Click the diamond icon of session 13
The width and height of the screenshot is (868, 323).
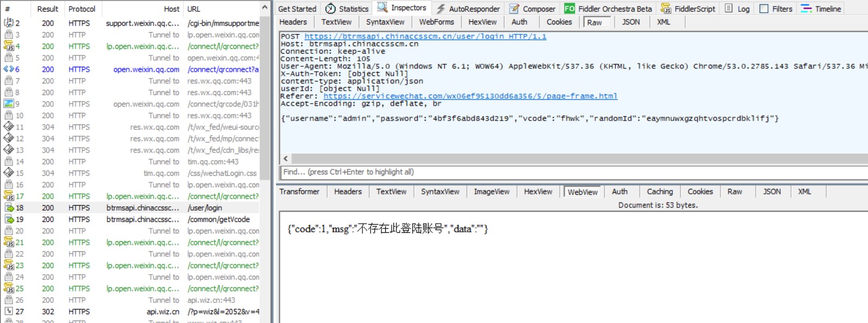(x=8, y=150)
